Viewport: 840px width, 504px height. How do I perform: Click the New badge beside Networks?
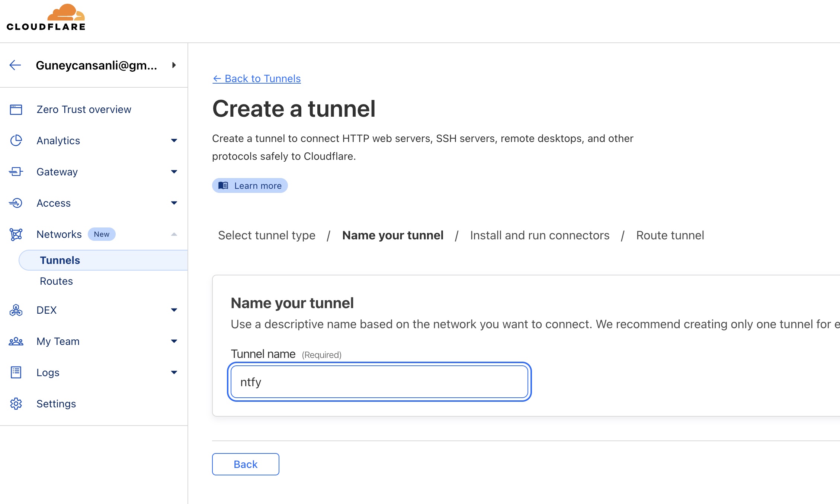tap(102, 234)
